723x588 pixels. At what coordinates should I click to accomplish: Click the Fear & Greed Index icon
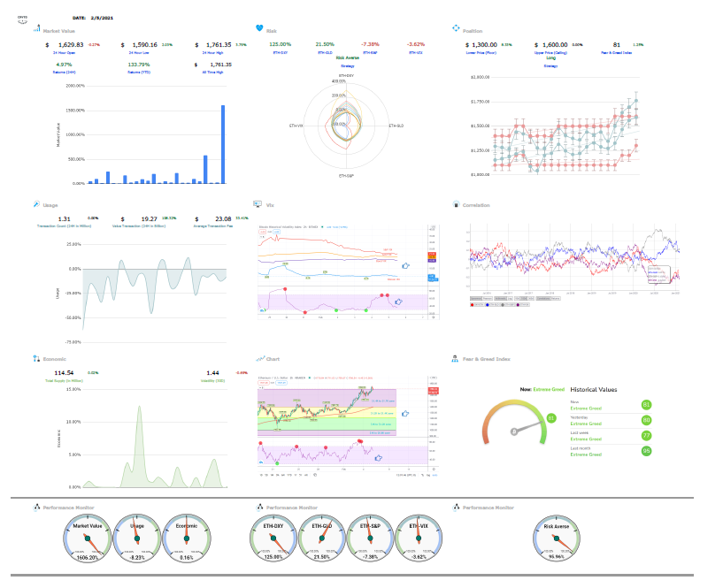455,358
